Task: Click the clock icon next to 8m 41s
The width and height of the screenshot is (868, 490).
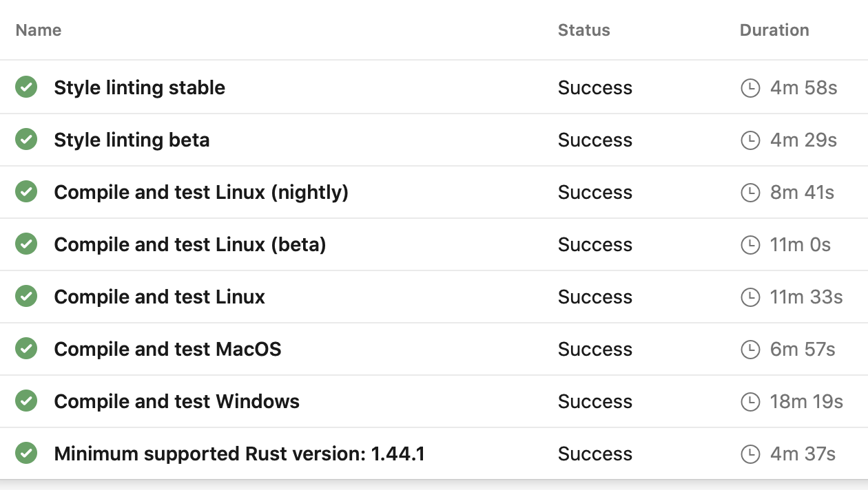Action: (750, 193)
